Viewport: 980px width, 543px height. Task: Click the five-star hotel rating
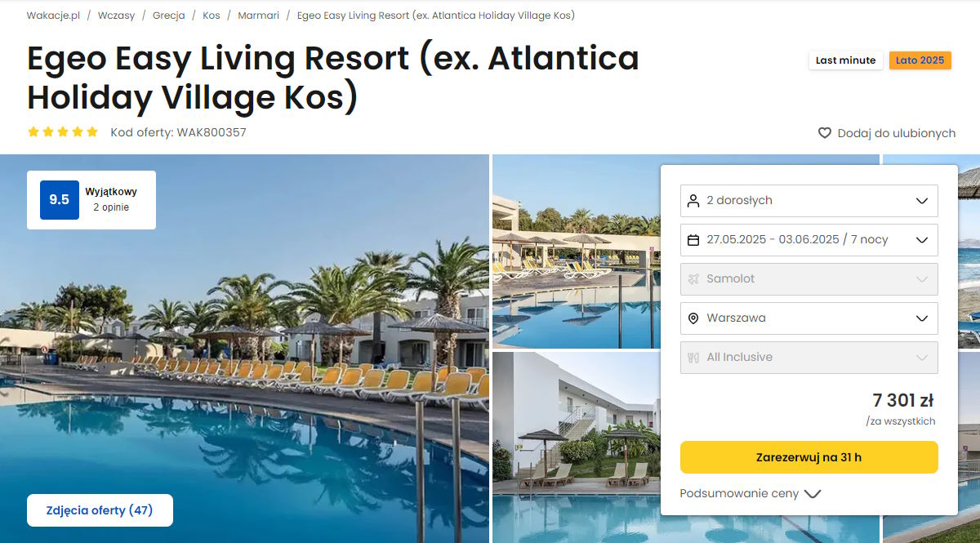(x=63, y=131)
